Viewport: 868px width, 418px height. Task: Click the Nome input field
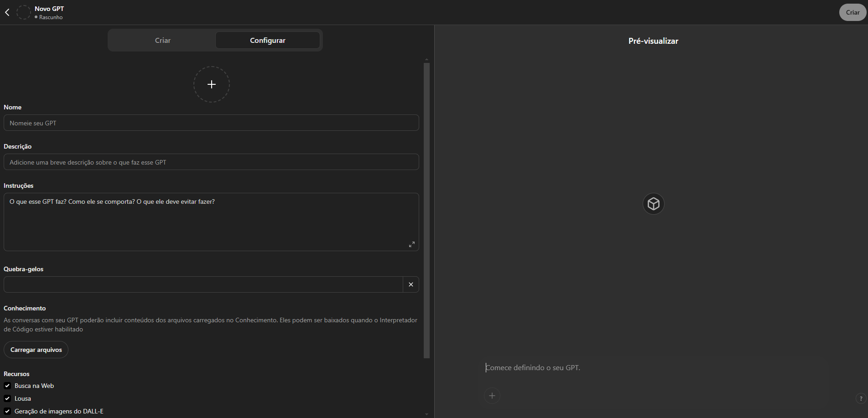click(x=211, y=123)
